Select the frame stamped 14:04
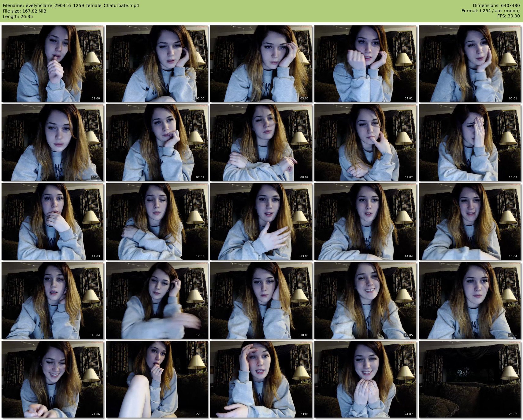 [365, 221]
